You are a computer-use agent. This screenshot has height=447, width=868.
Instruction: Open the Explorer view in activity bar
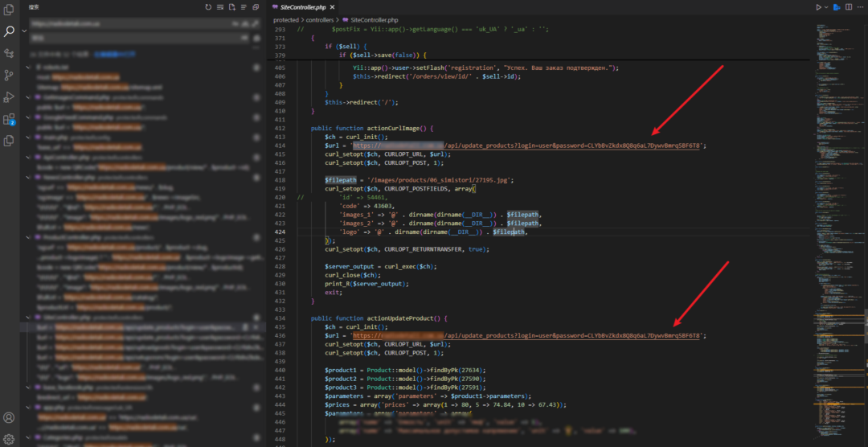tap(9, 10)
